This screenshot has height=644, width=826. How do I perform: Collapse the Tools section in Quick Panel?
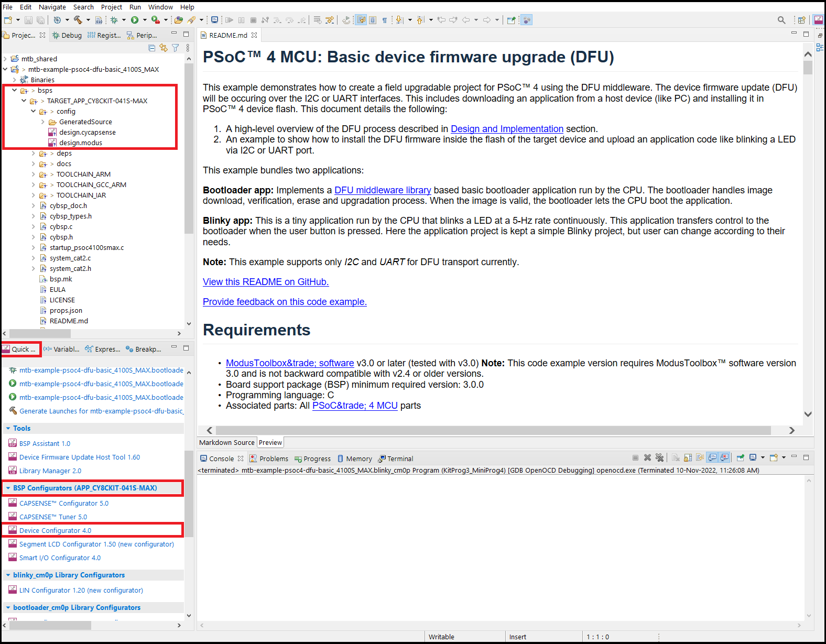pos(8,428)
